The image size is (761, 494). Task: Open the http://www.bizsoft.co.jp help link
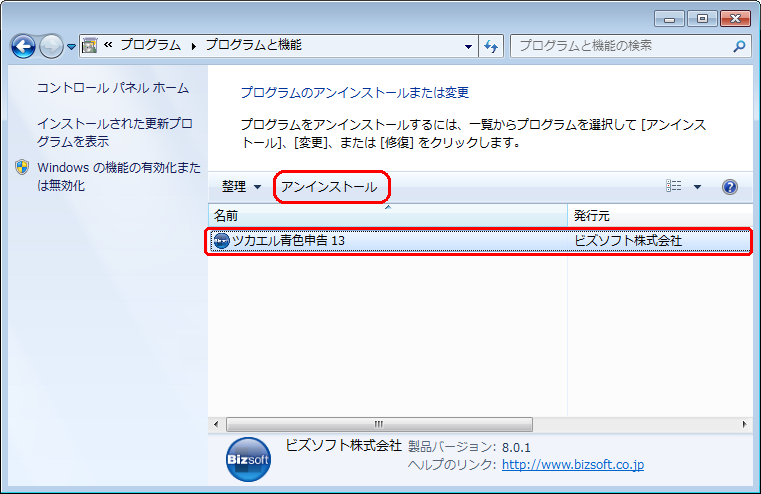click(573, 465)
